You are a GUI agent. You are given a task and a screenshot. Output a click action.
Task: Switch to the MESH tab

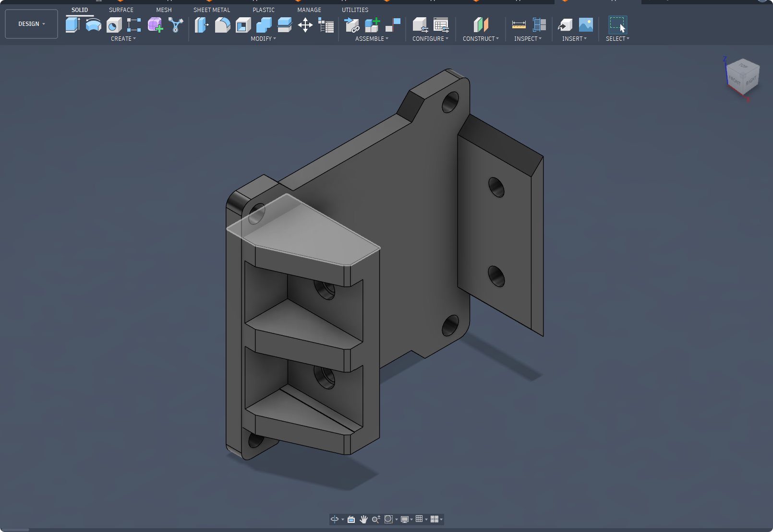tap(164, 10)
